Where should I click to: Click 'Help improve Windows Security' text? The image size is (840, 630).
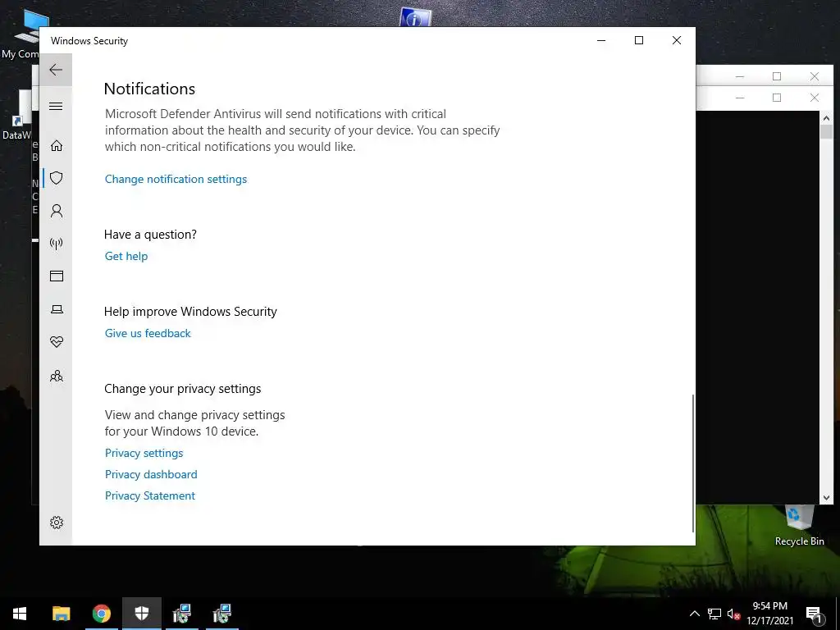190,311
